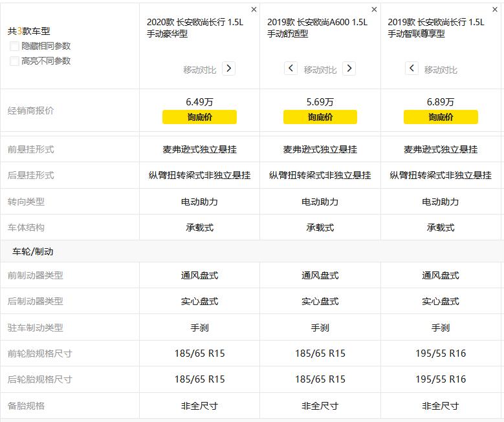This screenshot has height=422, width=504.
Task: Click the 后悬挂形式 row label
Action: (x=30, y=175)
